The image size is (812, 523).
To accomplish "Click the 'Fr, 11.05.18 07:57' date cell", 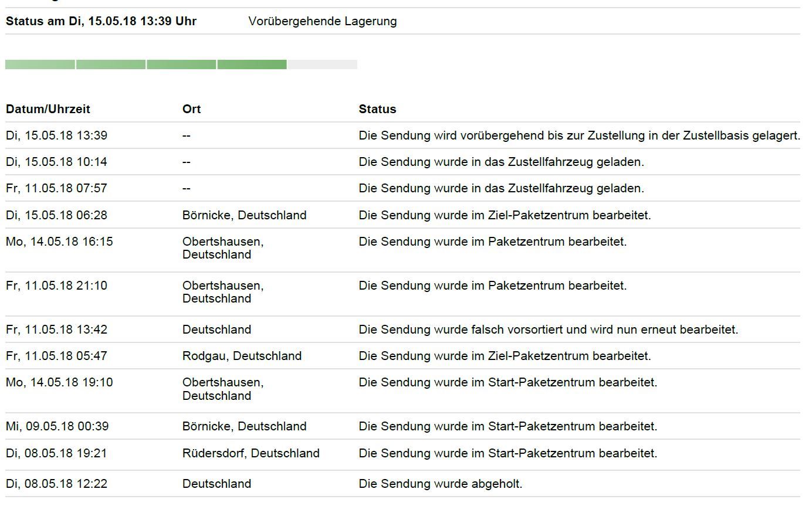I will pos(56,188).
